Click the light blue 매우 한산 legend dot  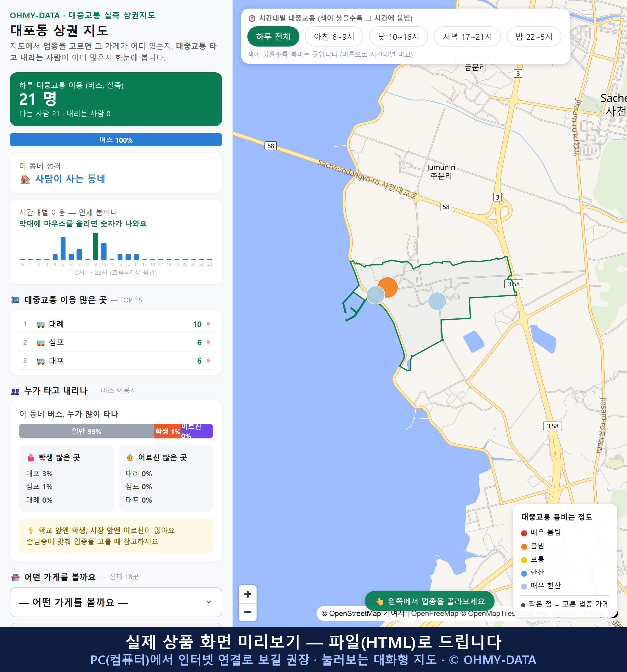(x=524, y=587)
